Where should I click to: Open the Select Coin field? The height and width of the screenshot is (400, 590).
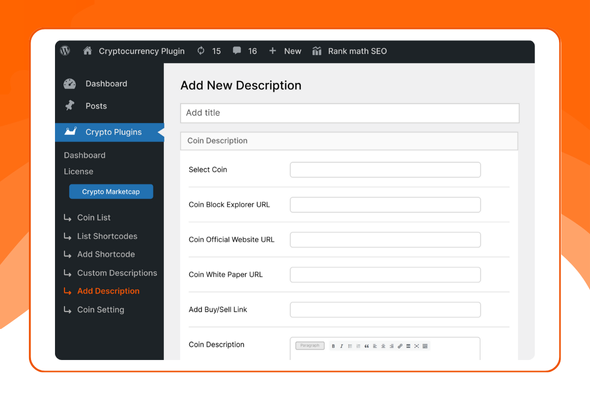pyautogui.click(x=385, y=170)
